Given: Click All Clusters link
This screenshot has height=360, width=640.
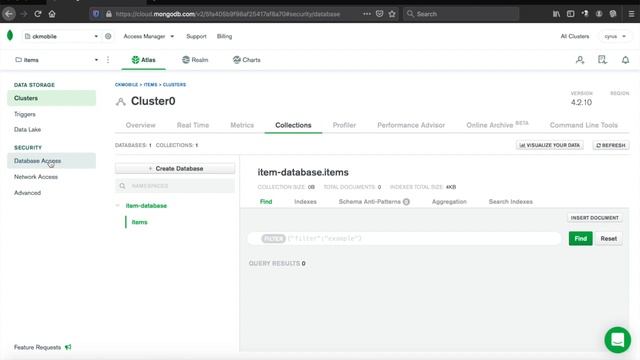Looking at the screenshot, I should click(575, 36).
